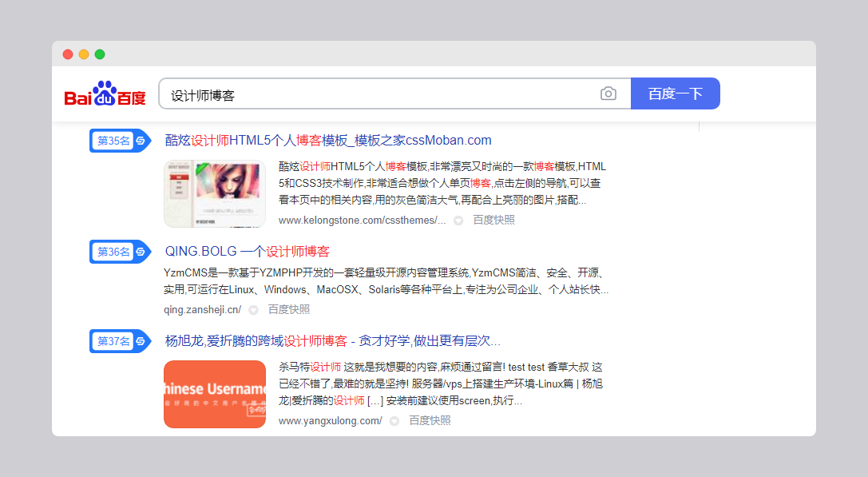This screenshot has width=868, height=477.
Task: Open the 酷炫设计师HTML5个人博客模板 result title
Action: click(328, 141)
